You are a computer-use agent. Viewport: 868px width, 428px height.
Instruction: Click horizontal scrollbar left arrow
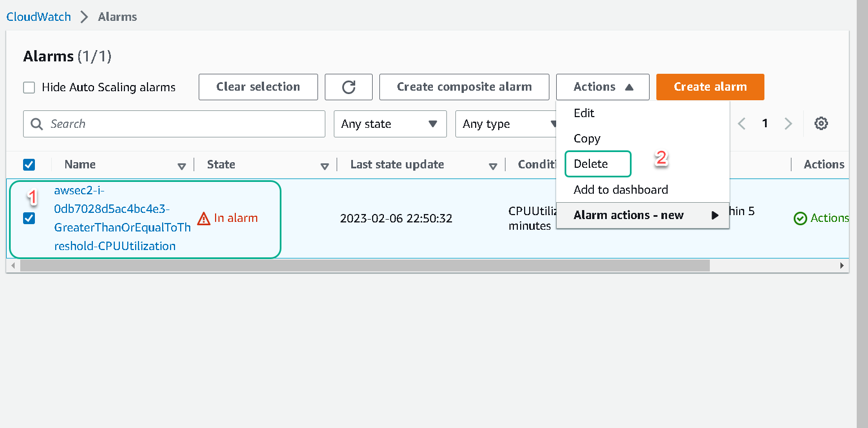coord(13,265)
